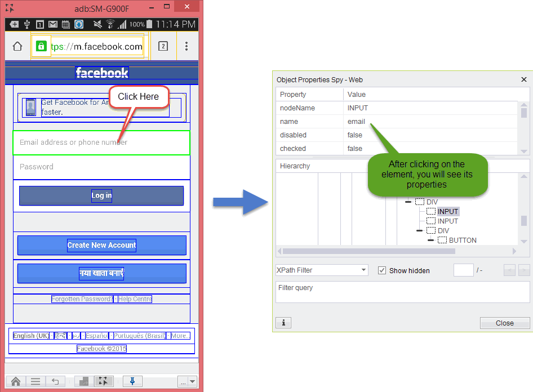Screen dimensions: 533x392
Task: Click the green padlock security icon
Action: coord(41,46)
